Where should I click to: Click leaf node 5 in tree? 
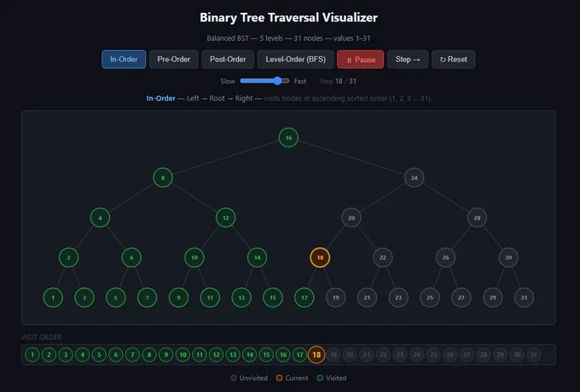point(116,297)
